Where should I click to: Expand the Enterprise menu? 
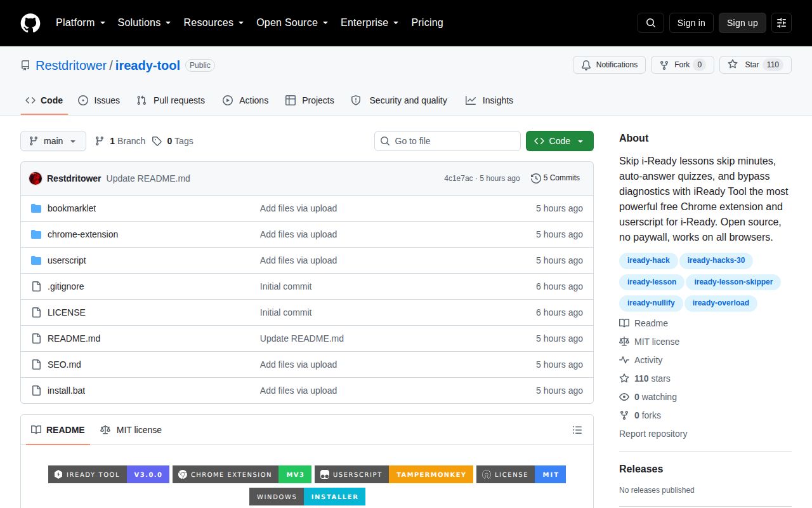(370, 23)
